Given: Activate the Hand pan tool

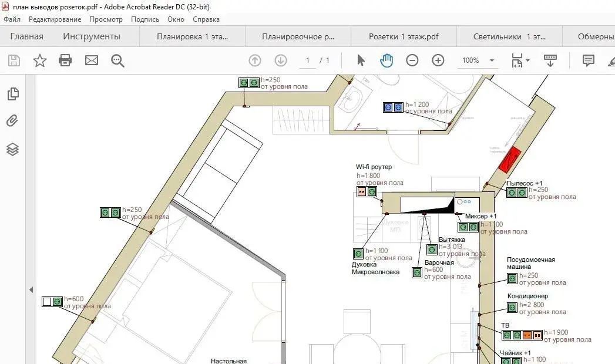Looking at the screenshot, I should [387, 60].
